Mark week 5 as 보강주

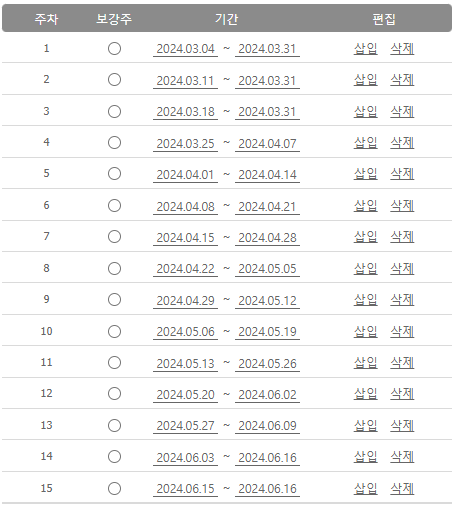point(114,174)
